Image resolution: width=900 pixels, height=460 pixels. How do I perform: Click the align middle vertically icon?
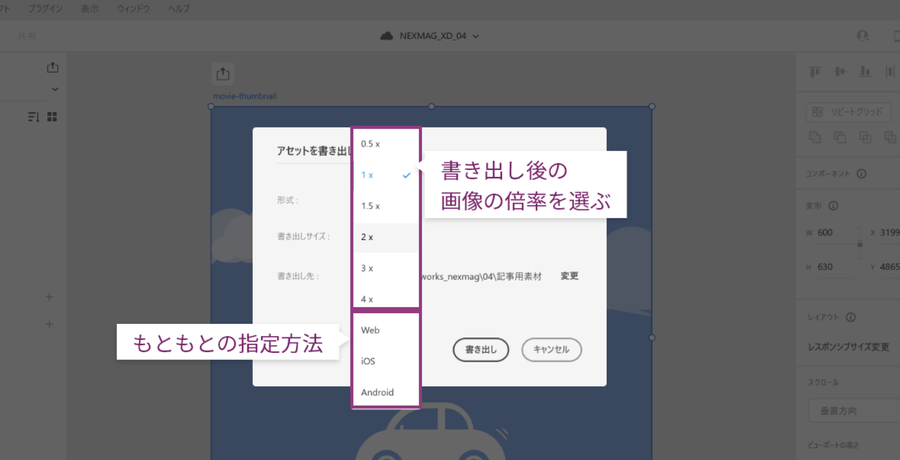pyautogui.click(x=840, y=72)
